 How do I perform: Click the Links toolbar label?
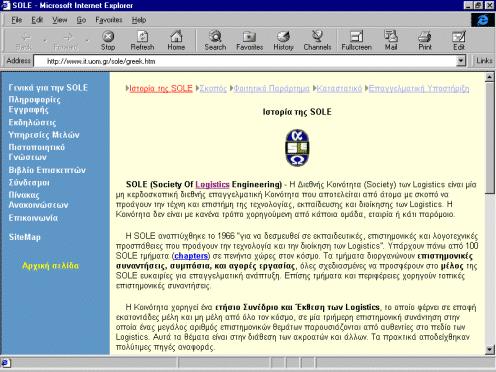pyautogui.click(x=484, y=61)
